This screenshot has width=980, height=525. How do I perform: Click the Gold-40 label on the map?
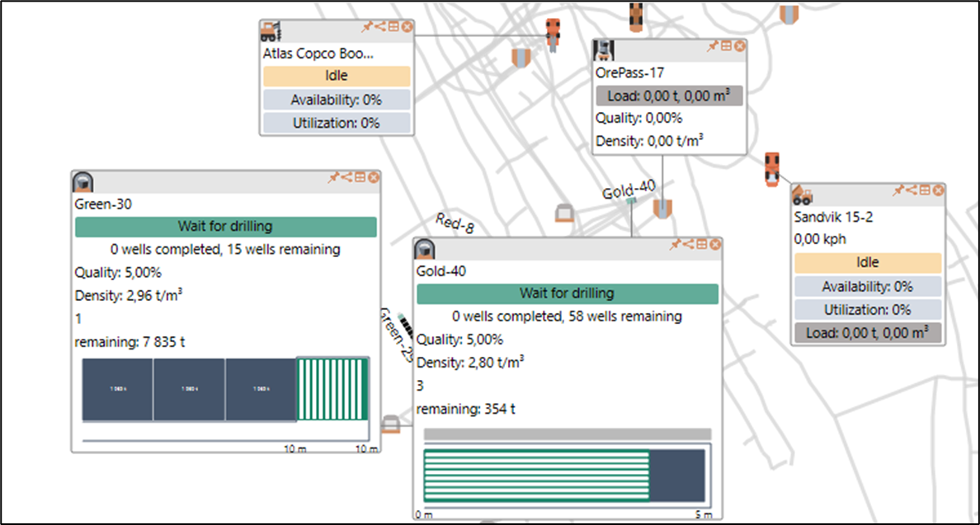click(629, 190)
